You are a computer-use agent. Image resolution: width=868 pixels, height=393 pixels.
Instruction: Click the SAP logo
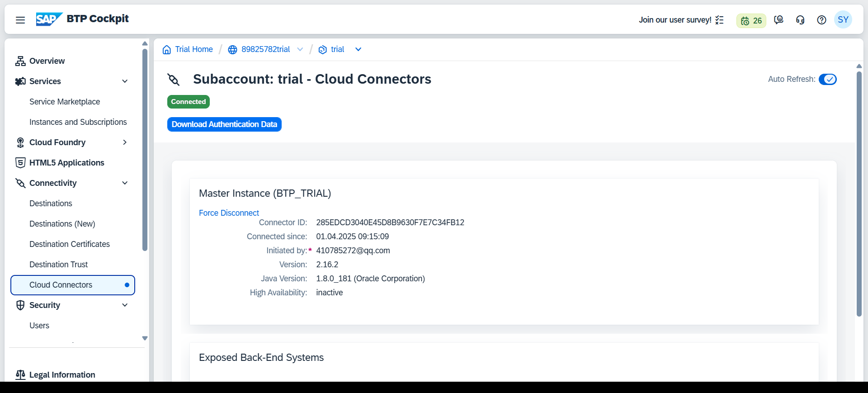tap(49, 19)
